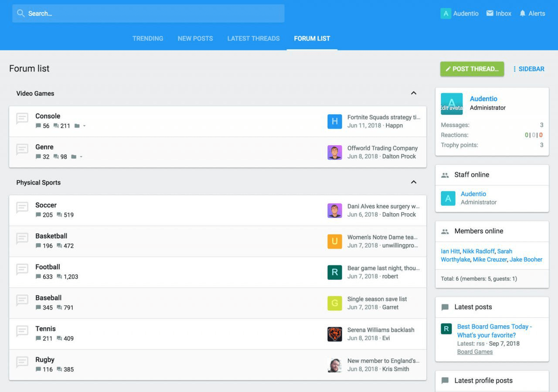Screen dimensions: 558x392
Task: Open the Soccer forum link
Action: (x=46, y=205)
